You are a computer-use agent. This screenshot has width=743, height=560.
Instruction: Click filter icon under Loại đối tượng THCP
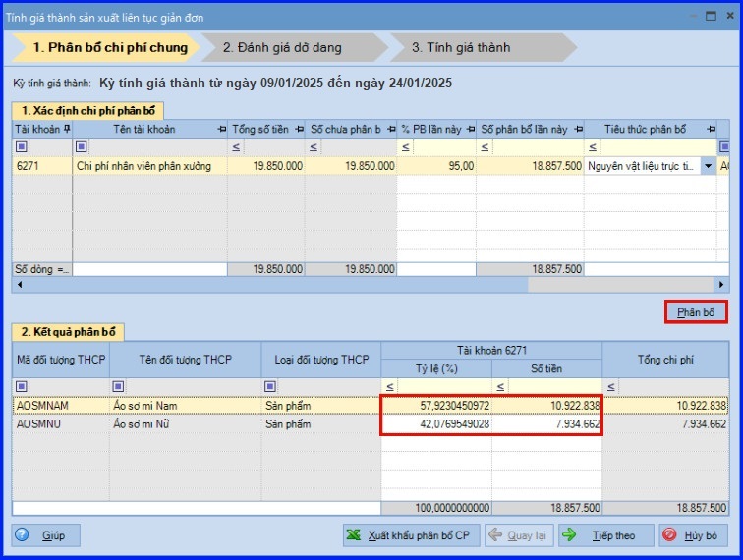(x=269, y=386)
